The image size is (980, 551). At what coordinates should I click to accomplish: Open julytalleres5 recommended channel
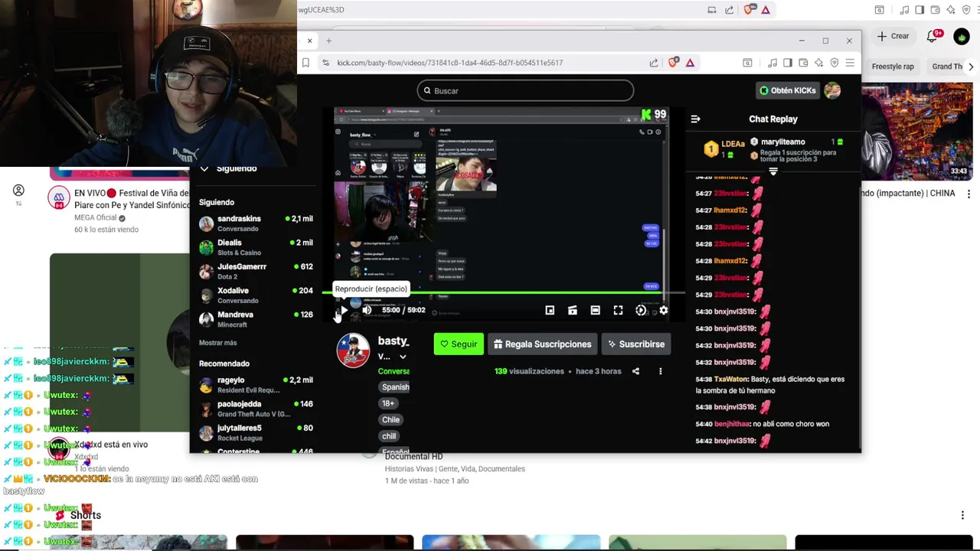point(256,432)
